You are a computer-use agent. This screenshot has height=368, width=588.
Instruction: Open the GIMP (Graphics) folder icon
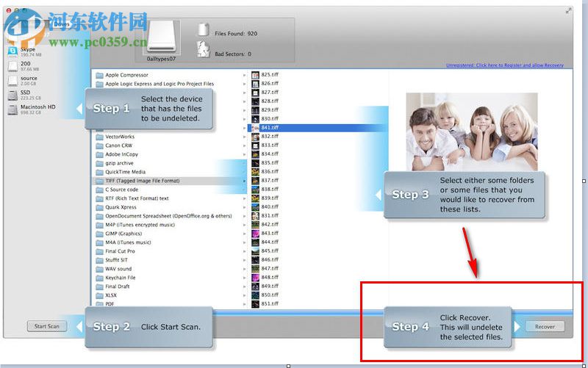coord(99,234)
